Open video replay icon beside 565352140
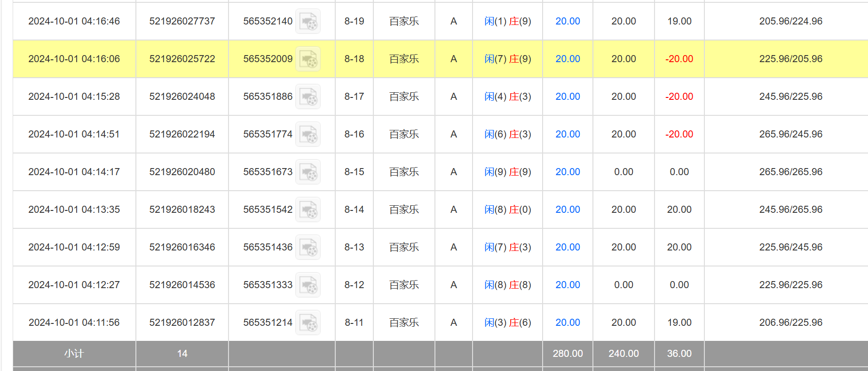Screen dimensions: 868x371 point(308,22)
